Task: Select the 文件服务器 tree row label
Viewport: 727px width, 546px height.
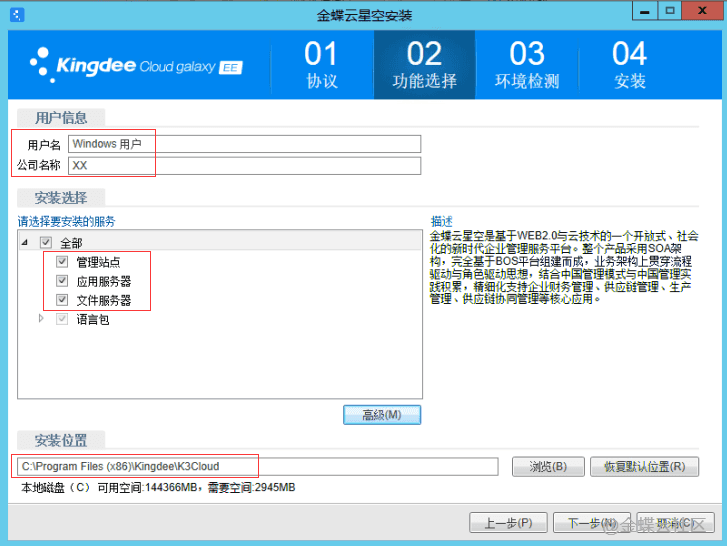Action: click(104, 300)
